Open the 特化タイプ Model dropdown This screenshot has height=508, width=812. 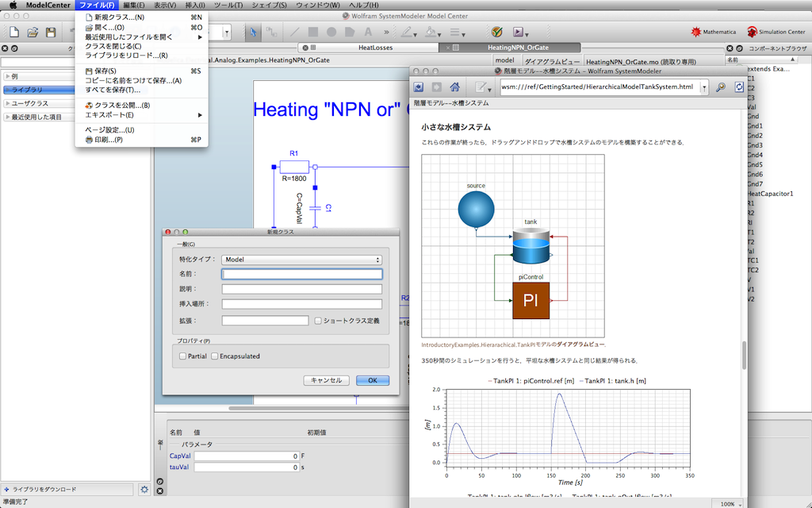pos(302,260)
